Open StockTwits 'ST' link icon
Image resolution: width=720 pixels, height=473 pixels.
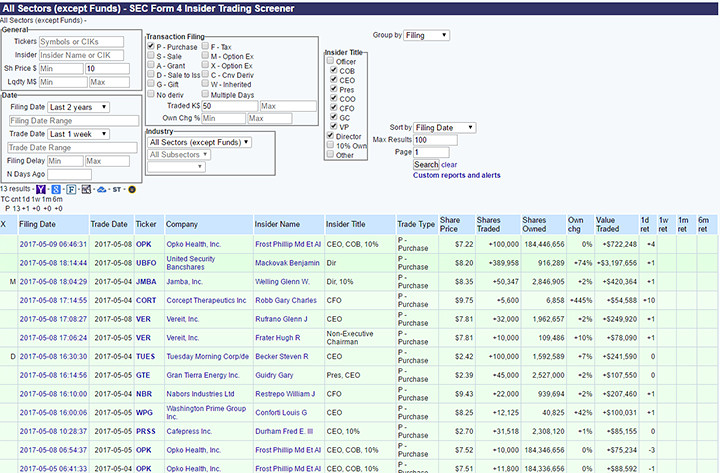(117, 189)
